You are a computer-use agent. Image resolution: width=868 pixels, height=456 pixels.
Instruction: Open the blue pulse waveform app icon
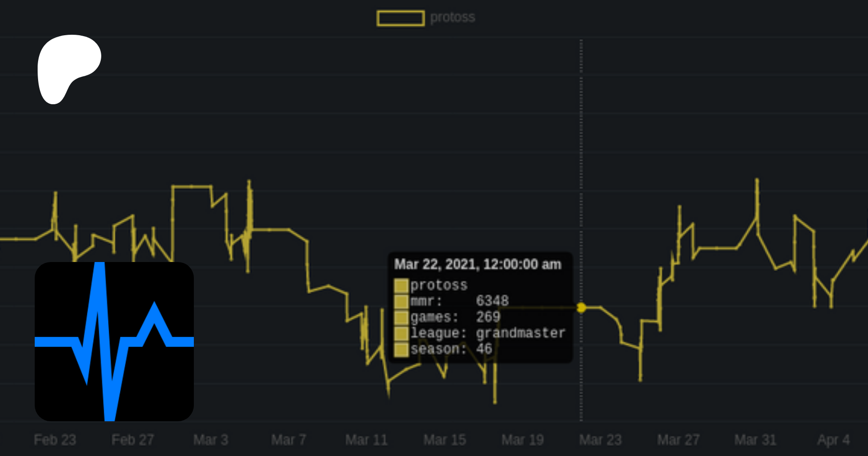pos(114,342)
